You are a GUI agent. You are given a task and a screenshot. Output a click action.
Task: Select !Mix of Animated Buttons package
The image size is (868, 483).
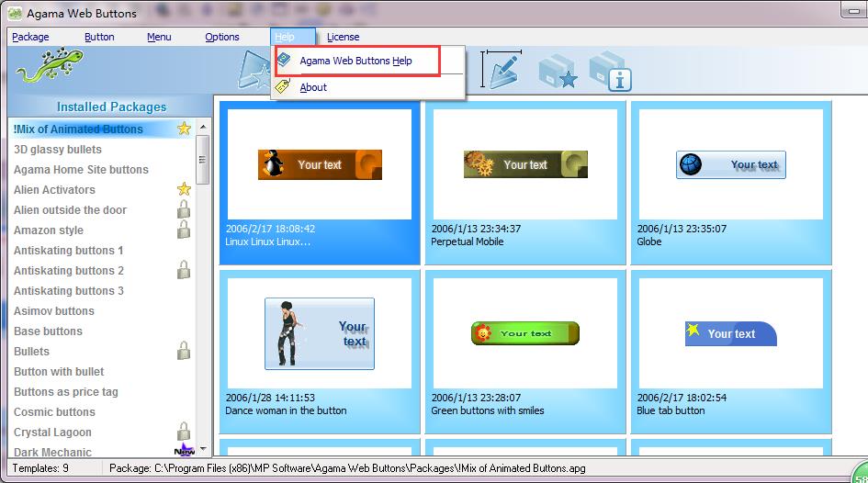78,129
